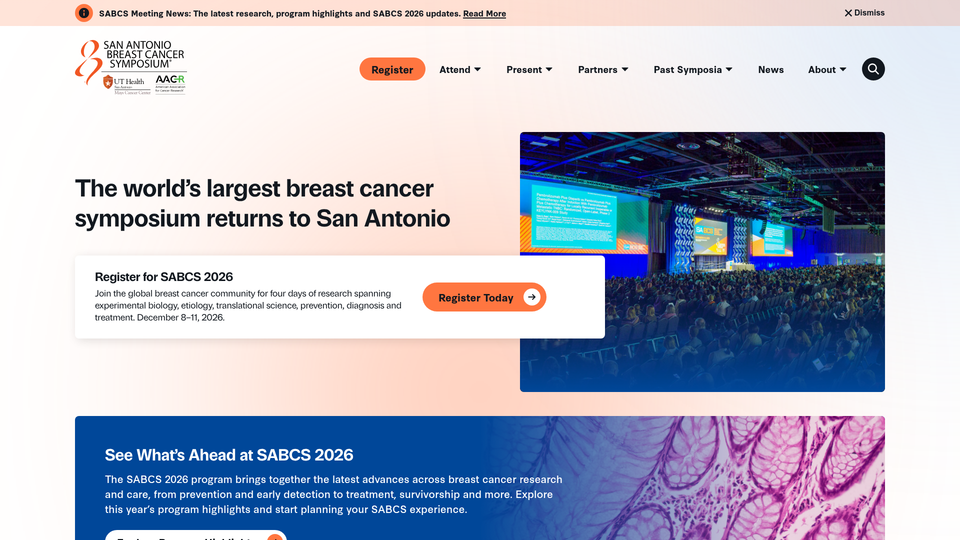Click the arrow icon in Register Today
The height and width of the screenshot is (540, 960).
[x=531, y=297]
